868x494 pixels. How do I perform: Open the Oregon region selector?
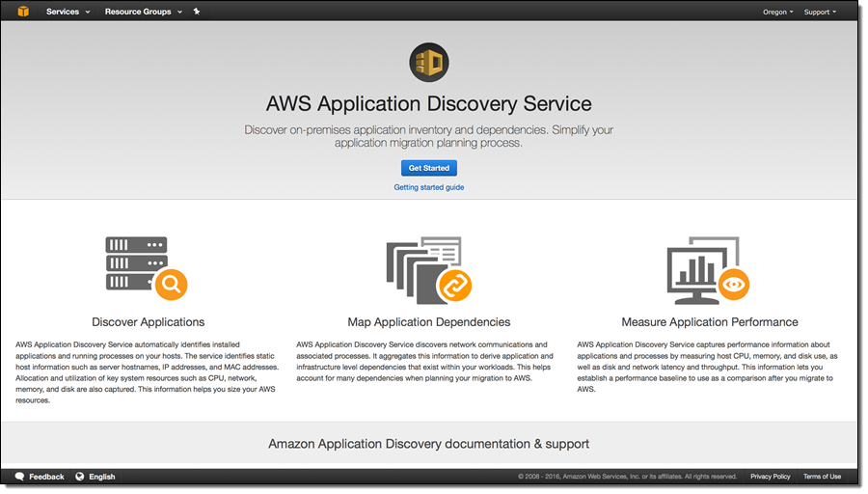tap(777, 13)
